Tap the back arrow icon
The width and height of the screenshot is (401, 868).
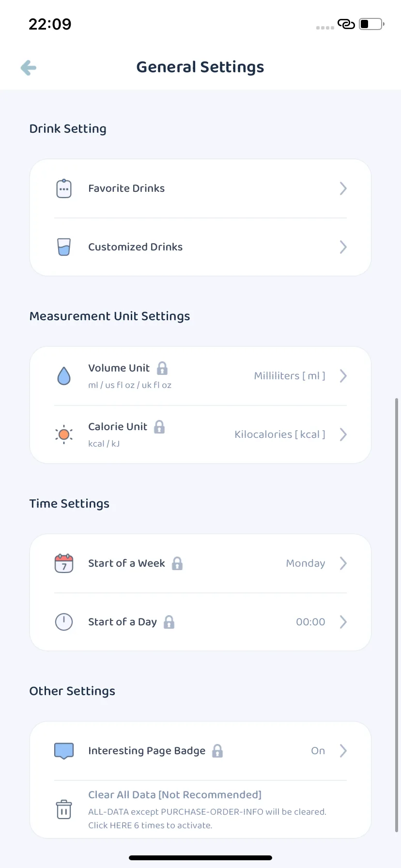coord(29,68)
